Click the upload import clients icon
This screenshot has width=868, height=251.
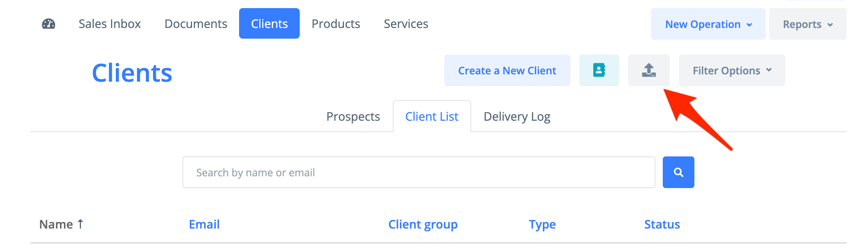pyautogui.click(x=648, y=70)
